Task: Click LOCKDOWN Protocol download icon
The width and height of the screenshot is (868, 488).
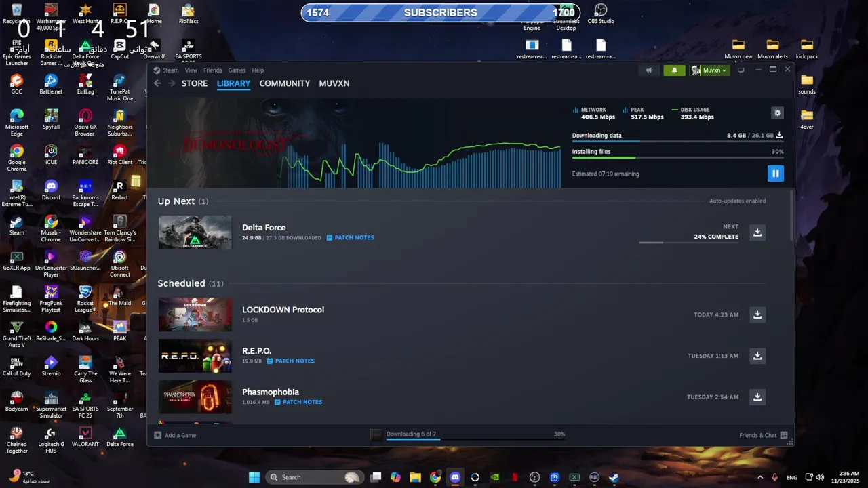Action: pyautogui.click(x=757, y=314)
